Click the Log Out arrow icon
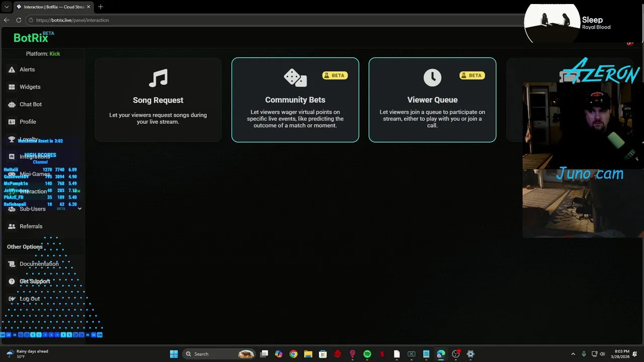 (12, 299)
